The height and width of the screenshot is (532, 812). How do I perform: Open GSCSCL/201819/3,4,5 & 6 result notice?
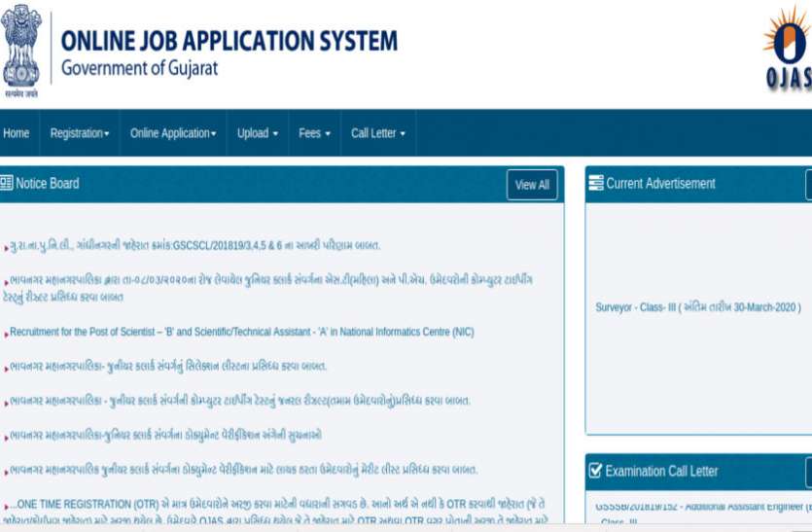[194, 245]
